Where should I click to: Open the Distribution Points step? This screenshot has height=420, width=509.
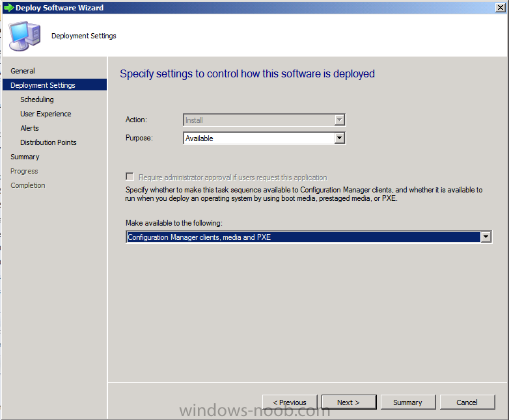(48, 142)
